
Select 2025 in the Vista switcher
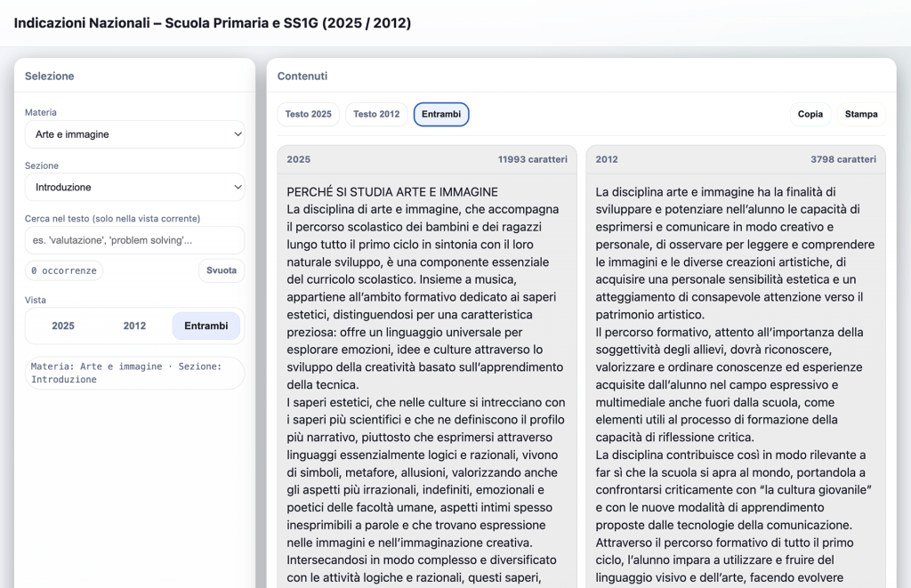(x=63, y=326)
